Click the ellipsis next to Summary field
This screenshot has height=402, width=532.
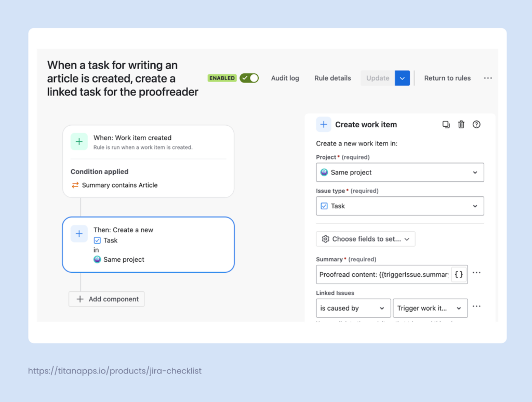click(x=476, y=272)
